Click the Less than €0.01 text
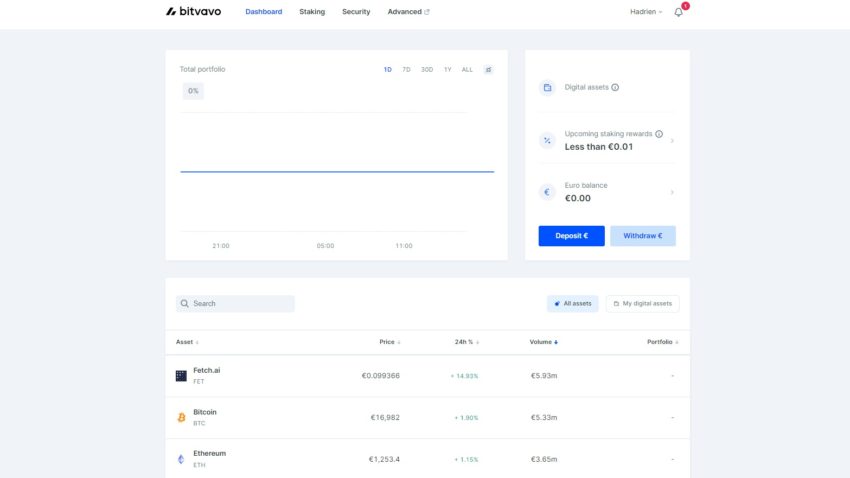 [598, 147]
